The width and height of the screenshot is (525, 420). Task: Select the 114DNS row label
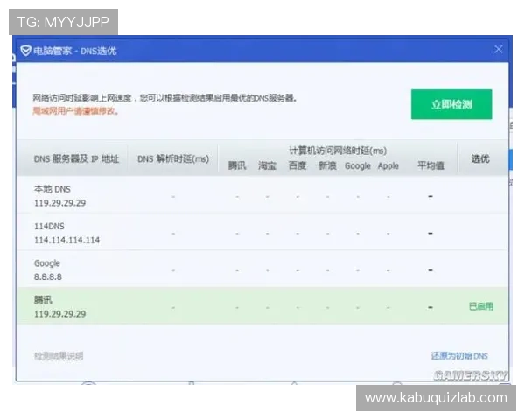[x=49, y=226]
